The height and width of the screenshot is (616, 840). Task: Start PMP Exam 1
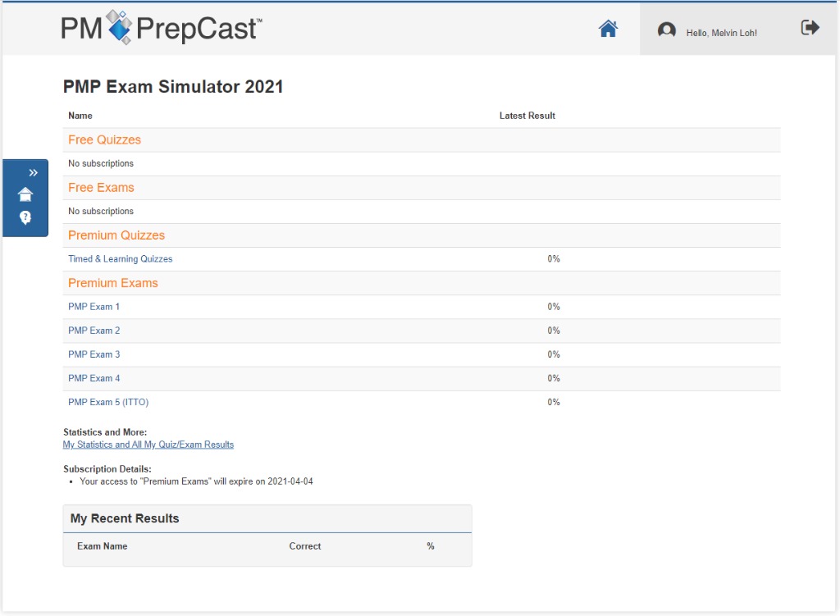point(94,307)
